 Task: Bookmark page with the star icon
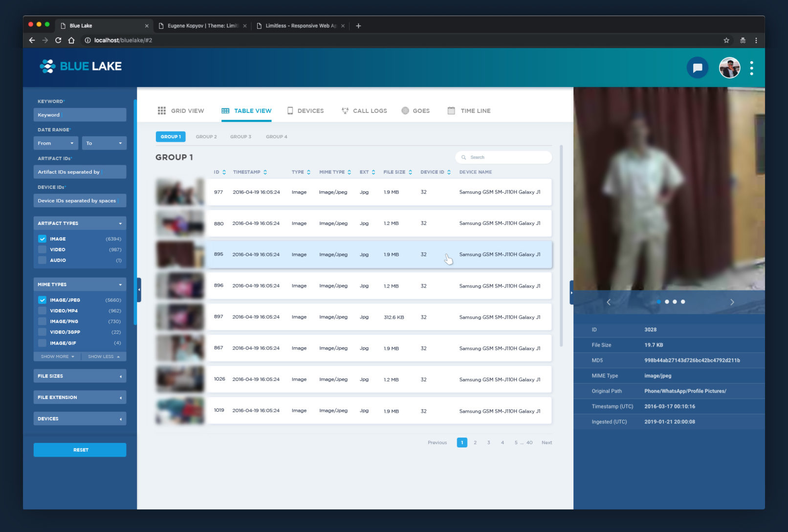coord(726,40)
